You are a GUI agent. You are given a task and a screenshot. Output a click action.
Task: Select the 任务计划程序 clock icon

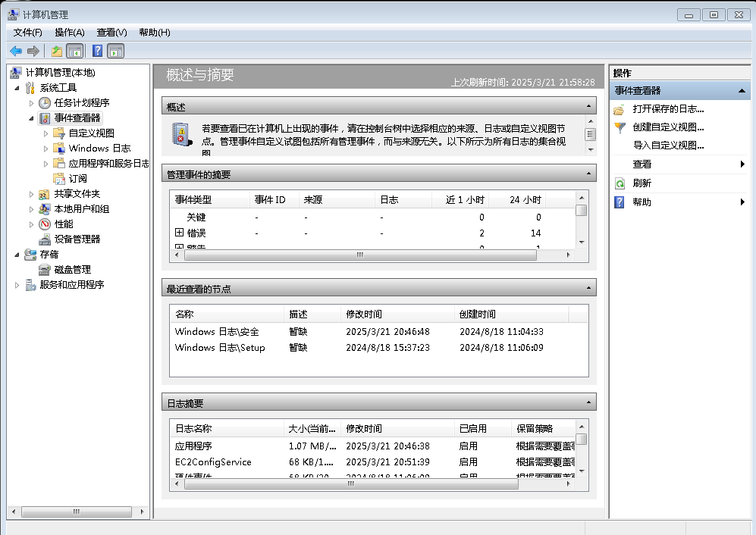45,102
